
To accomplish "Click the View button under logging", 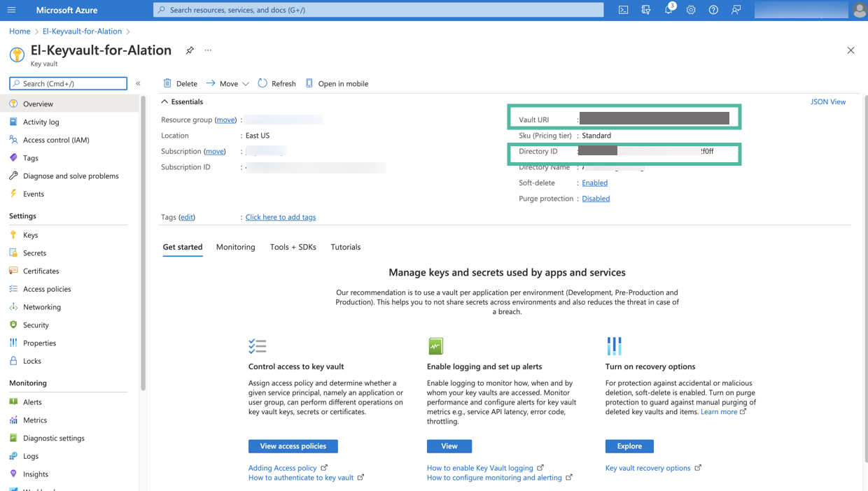I will (x=449, y=446).
